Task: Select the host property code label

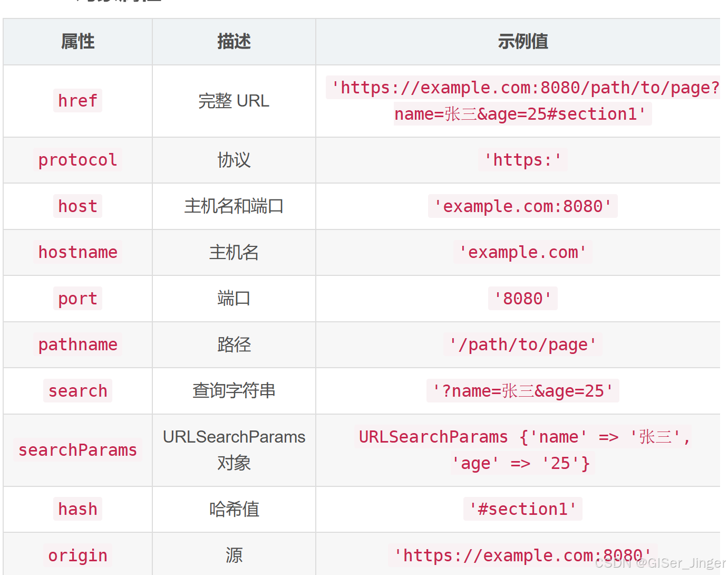Action: (x=77, y=206)
